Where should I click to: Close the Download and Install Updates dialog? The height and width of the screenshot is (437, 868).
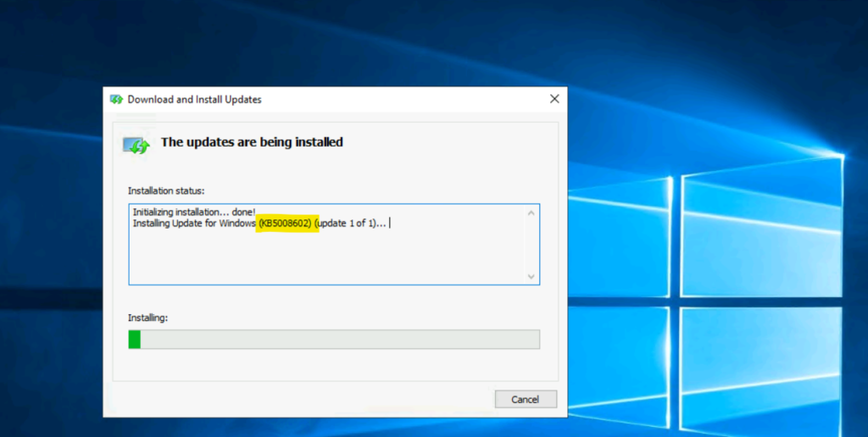(554, 99)
